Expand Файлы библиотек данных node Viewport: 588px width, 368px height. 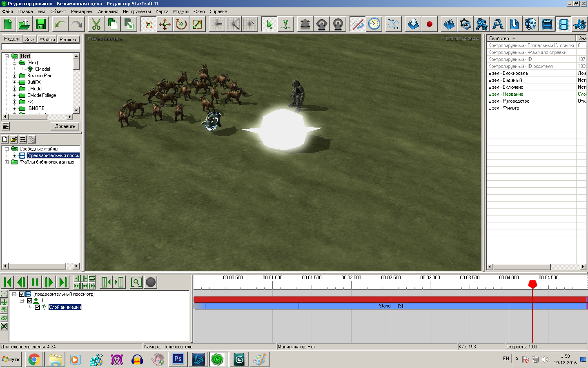pos(7,162)
